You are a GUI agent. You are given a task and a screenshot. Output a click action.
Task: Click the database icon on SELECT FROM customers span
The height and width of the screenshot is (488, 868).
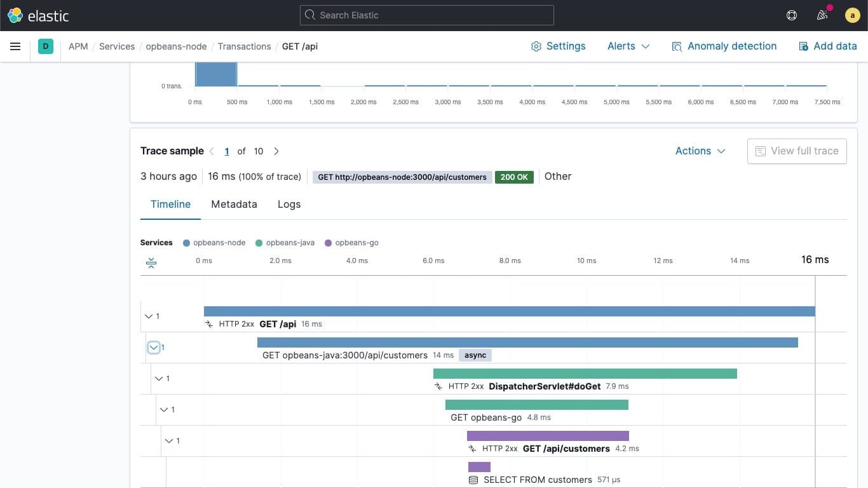pos(473,480)
